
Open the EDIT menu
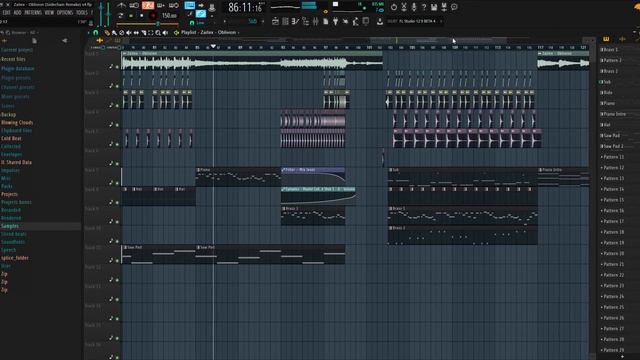[x=7, y=13]
